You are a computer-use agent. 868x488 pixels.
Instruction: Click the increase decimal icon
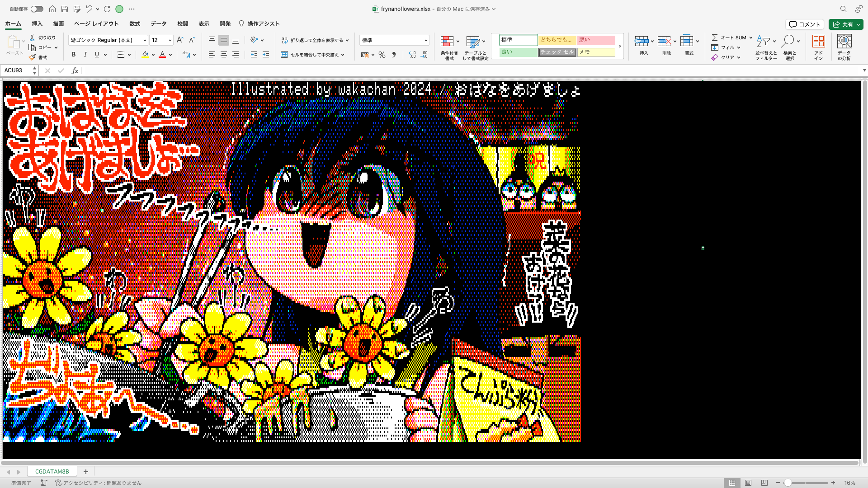coord(412,55)
